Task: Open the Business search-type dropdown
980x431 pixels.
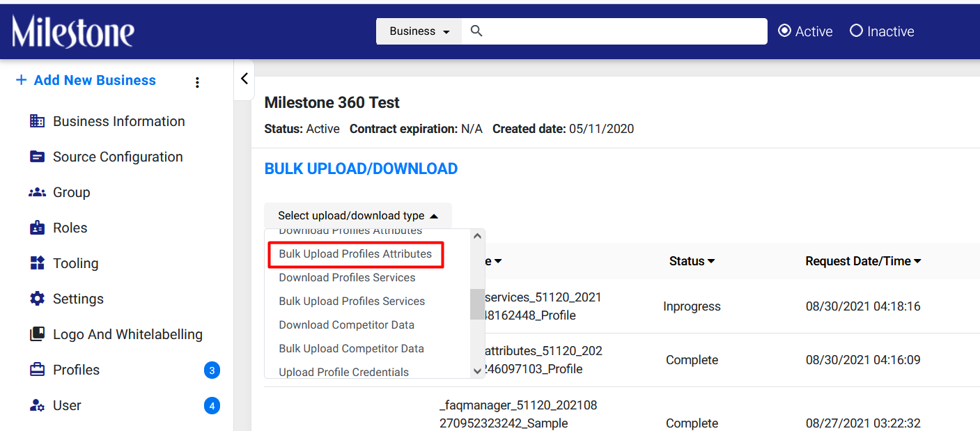Action: tap(419, 31)
